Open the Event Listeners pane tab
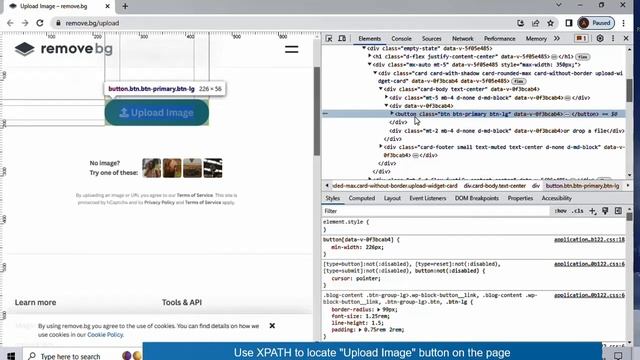This screenshot has height=360, width=640. coord(428,198)
